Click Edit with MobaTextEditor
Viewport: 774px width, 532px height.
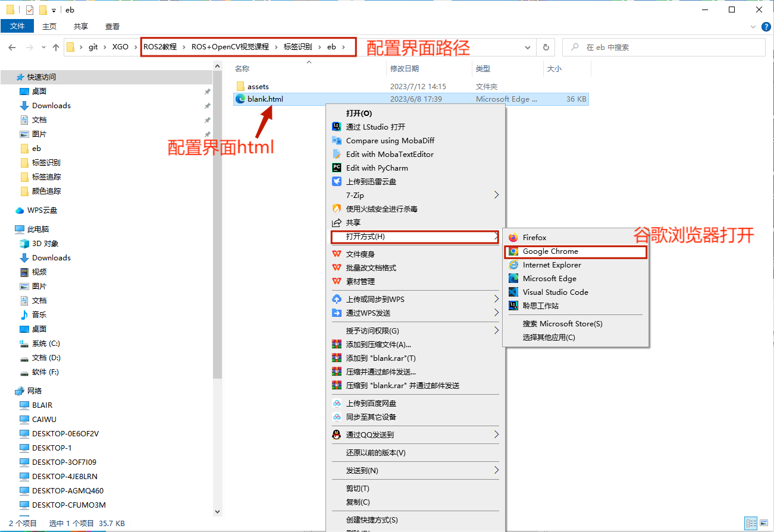click(415, 155)
